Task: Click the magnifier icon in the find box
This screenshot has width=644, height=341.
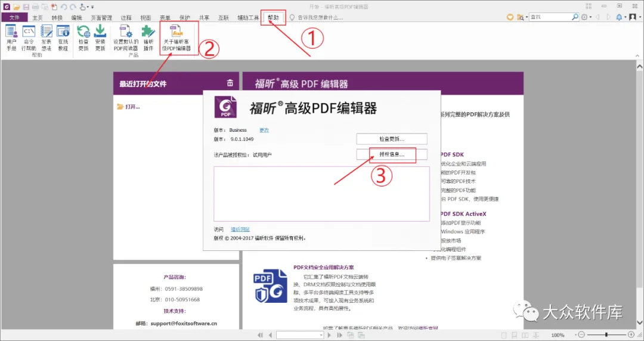Action: tap(575, 17)
